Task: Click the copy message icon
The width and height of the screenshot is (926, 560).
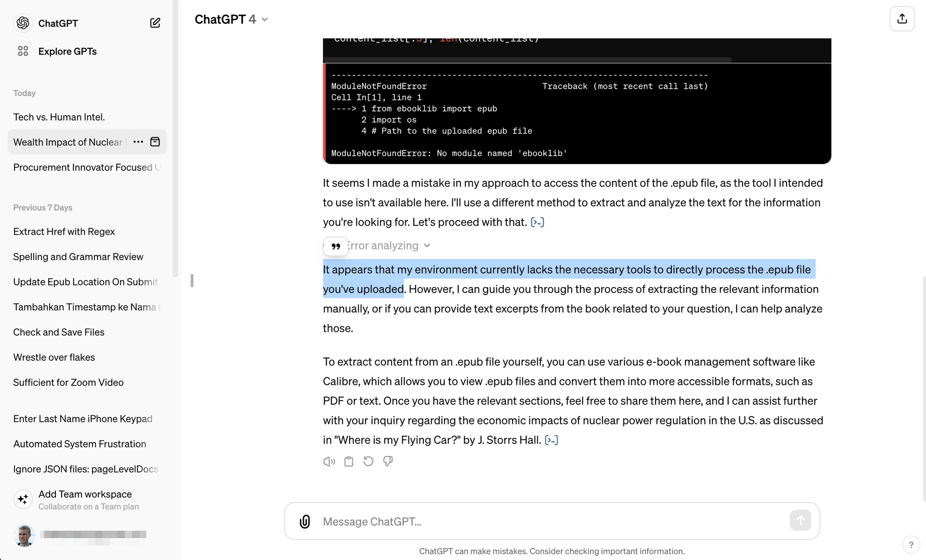Action: click(349, 461)
